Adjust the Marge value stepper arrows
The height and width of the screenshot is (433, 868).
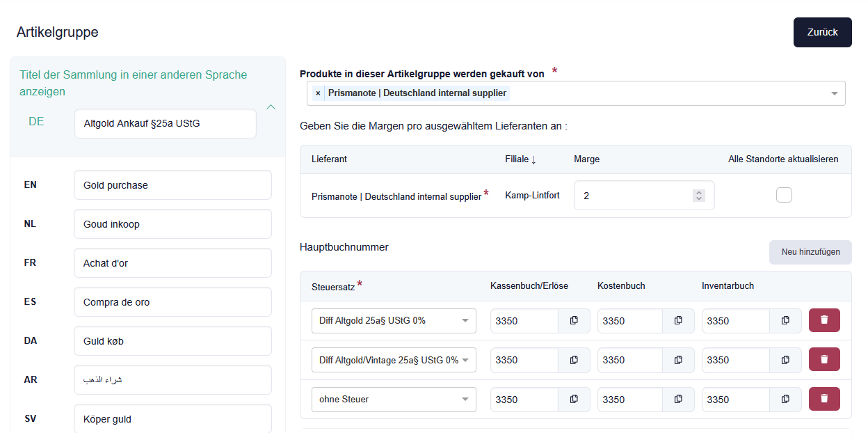point(699,196)
